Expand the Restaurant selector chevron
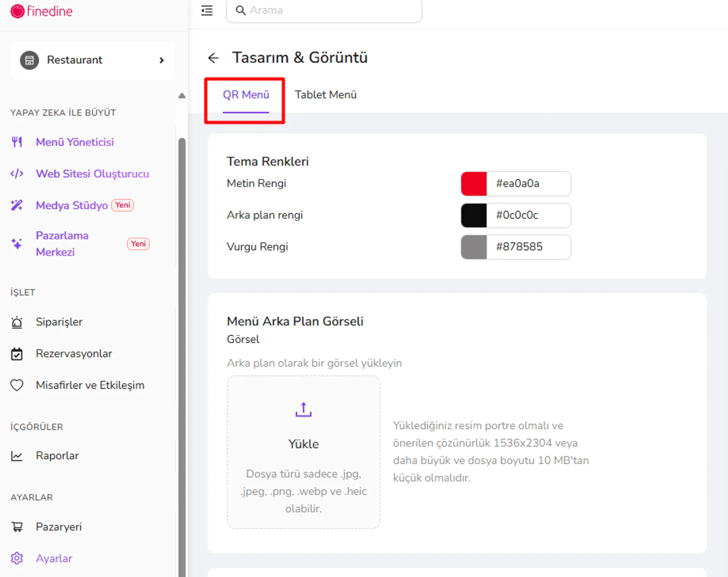Screen dimensions: 728x577 coord(162,60)
